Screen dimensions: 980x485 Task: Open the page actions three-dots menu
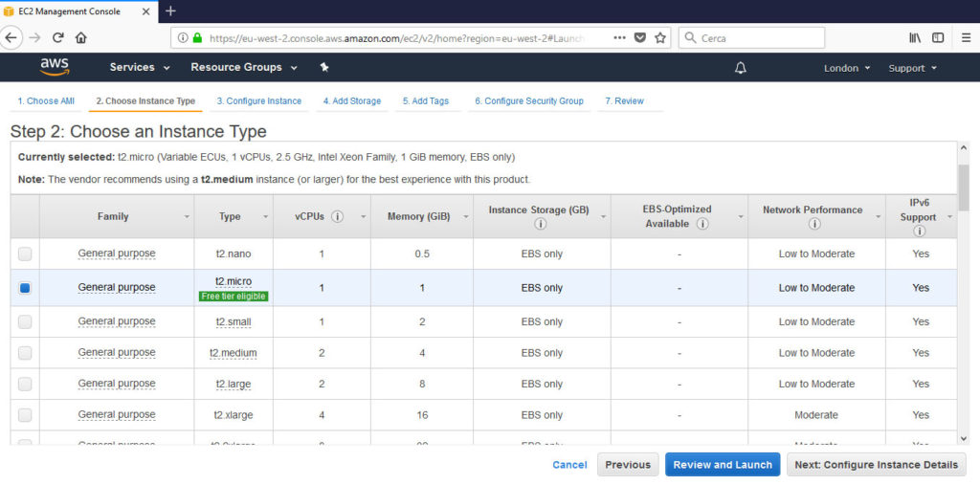click(x=619, y=38)
